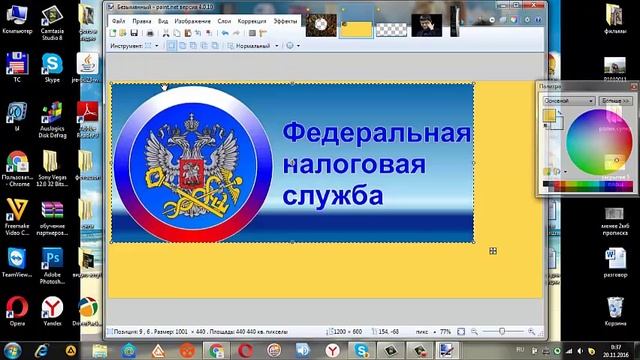Image resolution: width=640 pixels, height=360 pixels.
Task: Click the zoom in magnifier icon
Action: point(531,332)
